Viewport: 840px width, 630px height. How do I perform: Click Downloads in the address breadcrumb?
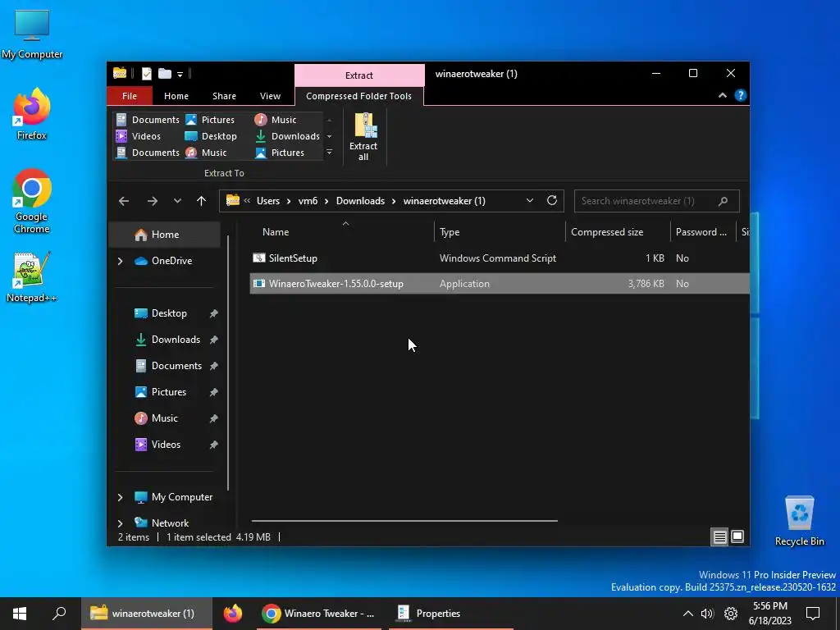point(360,201)
